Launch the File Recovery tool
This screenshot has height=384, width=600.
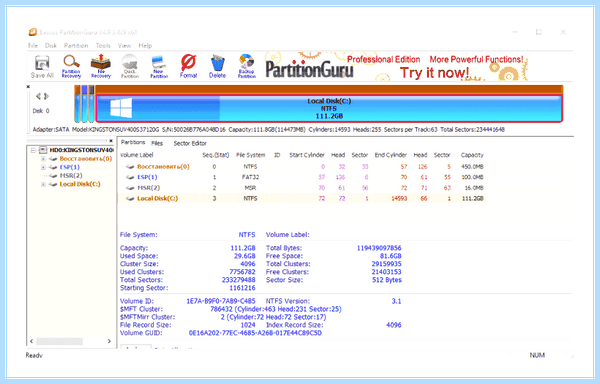click(x=101, y=67)
